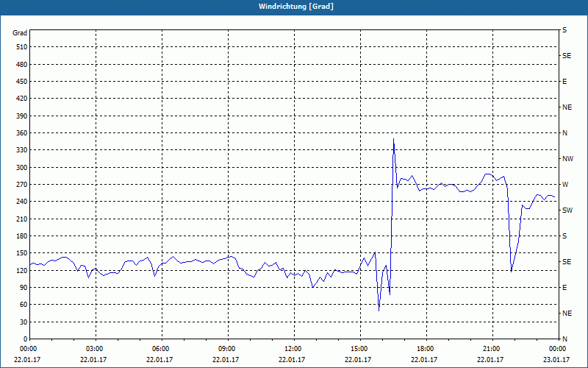Select the y-axis value 120
This screenshot has width=588, height=368.
[22, 270]
